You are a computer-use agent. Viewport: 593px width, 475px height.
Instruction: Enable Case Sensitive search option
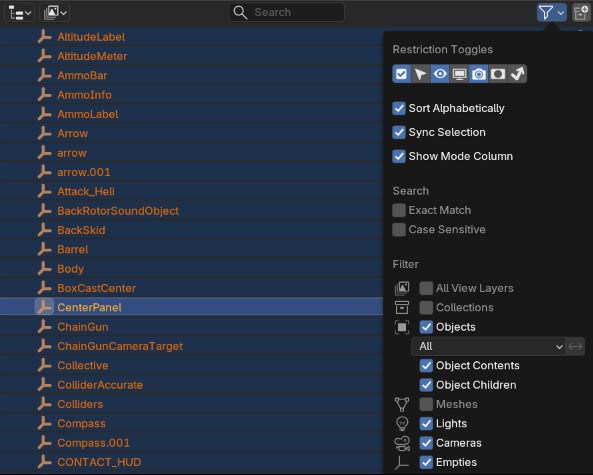point(399,229)
